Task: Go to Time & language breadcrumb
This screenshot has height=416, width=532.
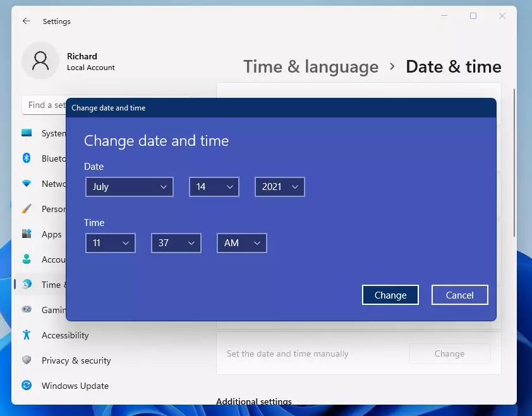Action: click(x=311, y=66)
